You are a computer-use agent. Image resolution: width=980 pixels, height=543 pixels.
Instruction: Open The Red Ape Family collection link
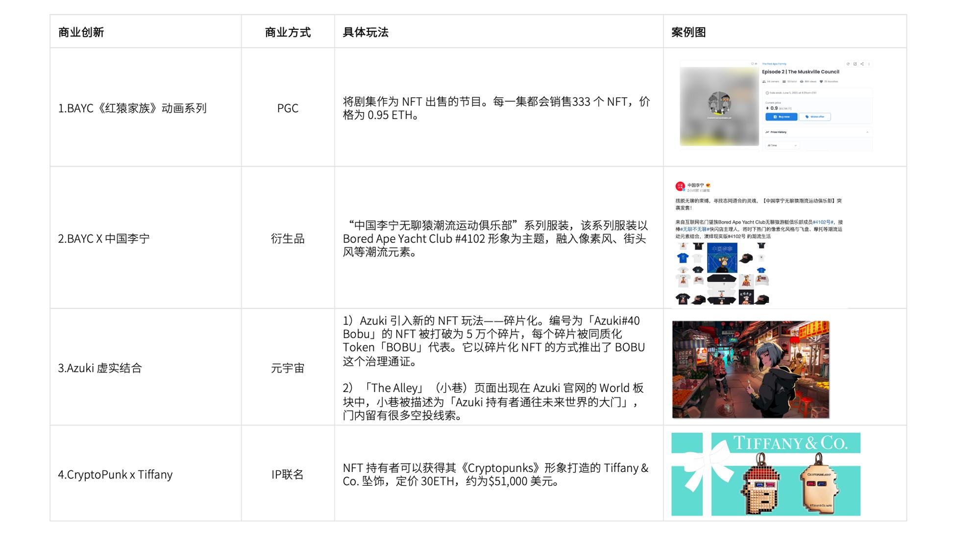[774, 64]
